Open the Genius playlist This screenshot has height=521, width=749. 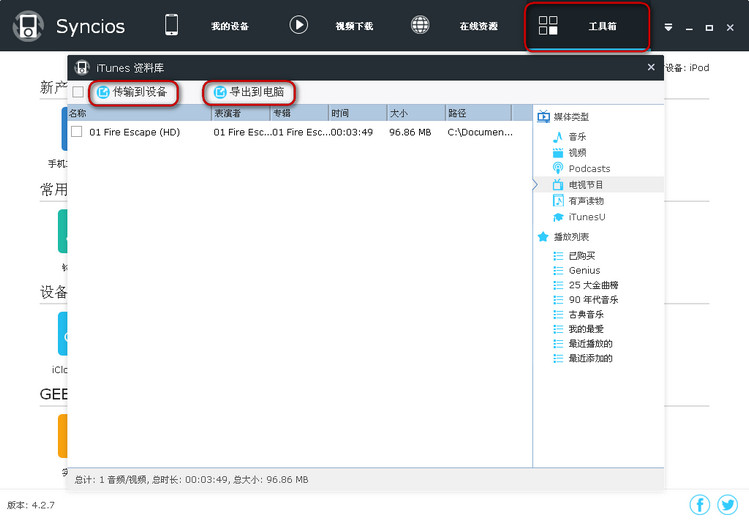click(584, 270)
